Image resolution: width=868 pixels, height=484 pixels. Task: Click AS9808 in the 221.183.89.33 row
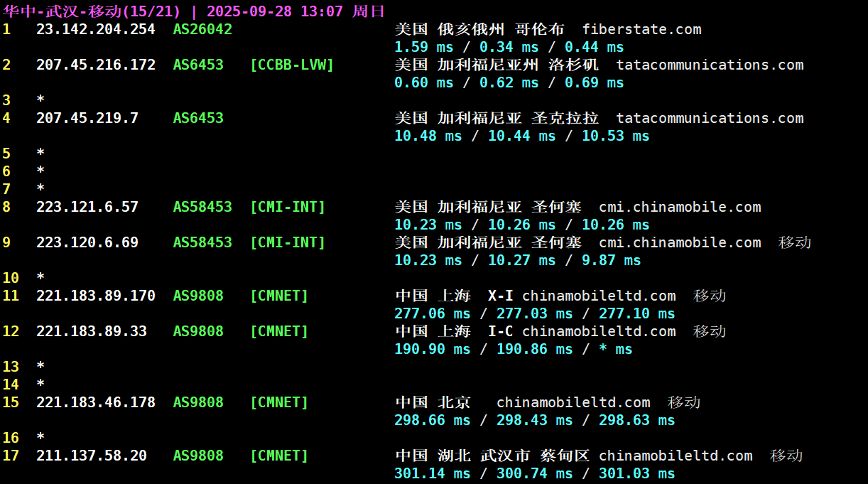198,331
